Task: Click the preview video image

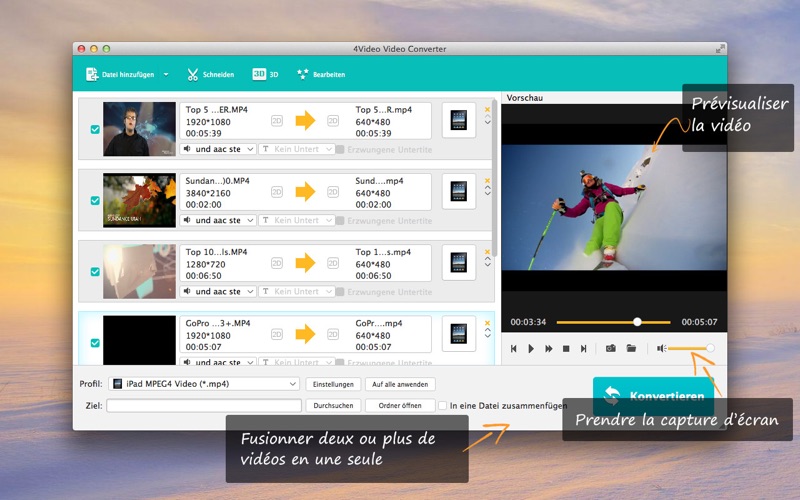Action: (614, 207)
